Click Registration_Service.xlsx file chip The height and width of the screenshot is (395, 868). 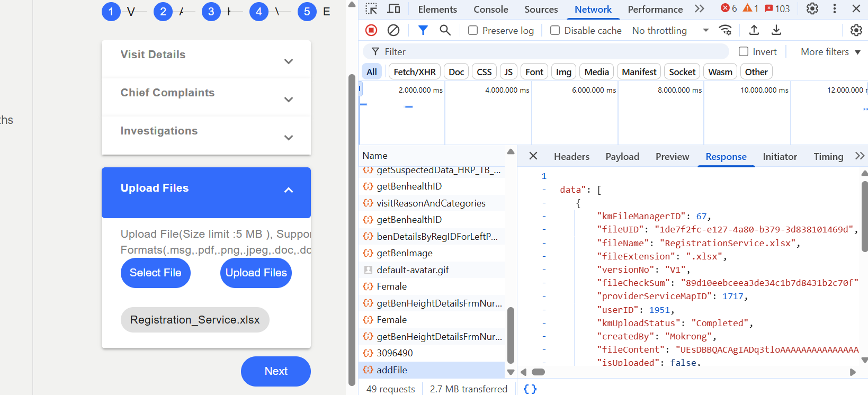[x=195, y=320]
